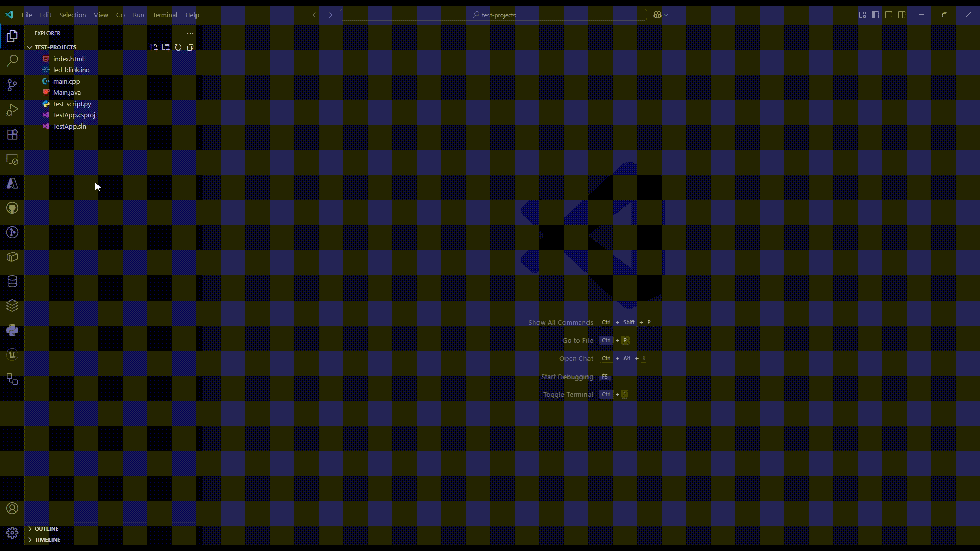Open the Selection menu

pos(72,15)
